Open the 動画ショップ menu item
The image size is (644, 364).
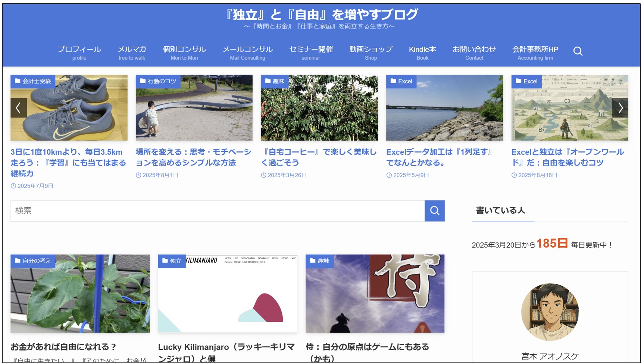371,53
